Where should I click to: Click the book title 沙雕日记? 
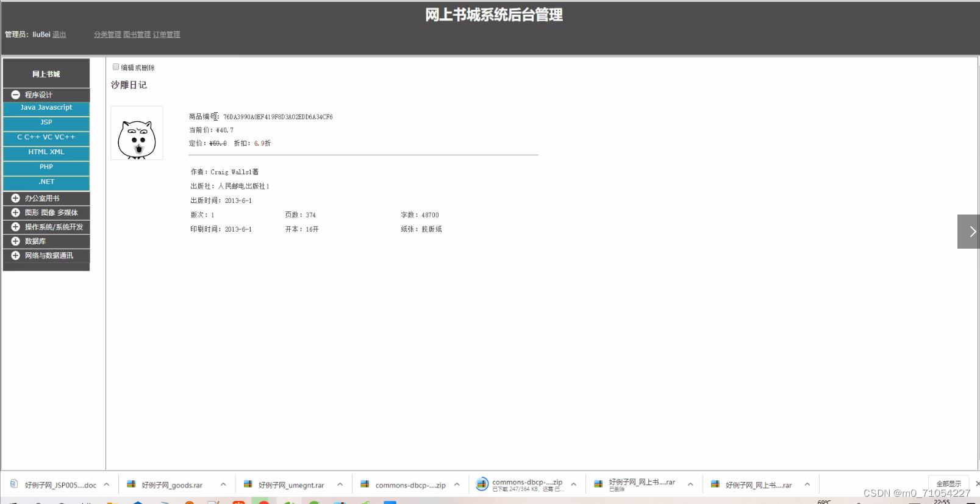pyautogui.click(x=129, y=85)
